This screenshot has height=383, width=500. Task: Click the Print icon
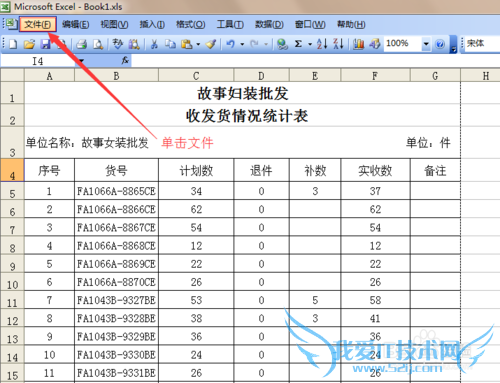pos(82,44)
